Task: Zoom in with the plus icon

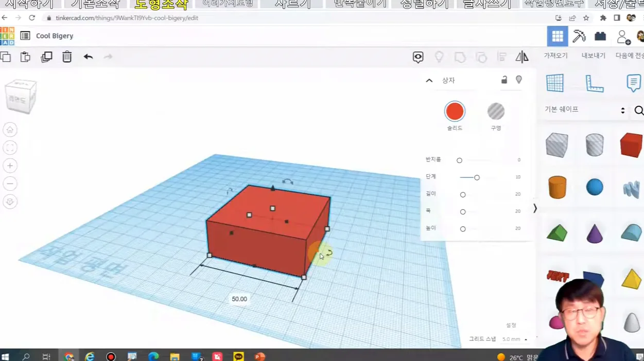Action: tap(10, 166)
